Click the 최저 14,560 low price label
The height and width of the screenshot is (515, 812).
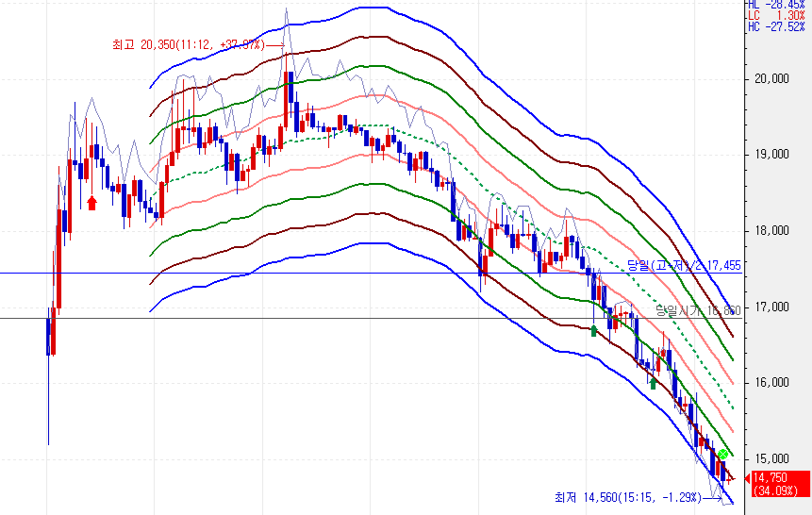click(628, 497)
